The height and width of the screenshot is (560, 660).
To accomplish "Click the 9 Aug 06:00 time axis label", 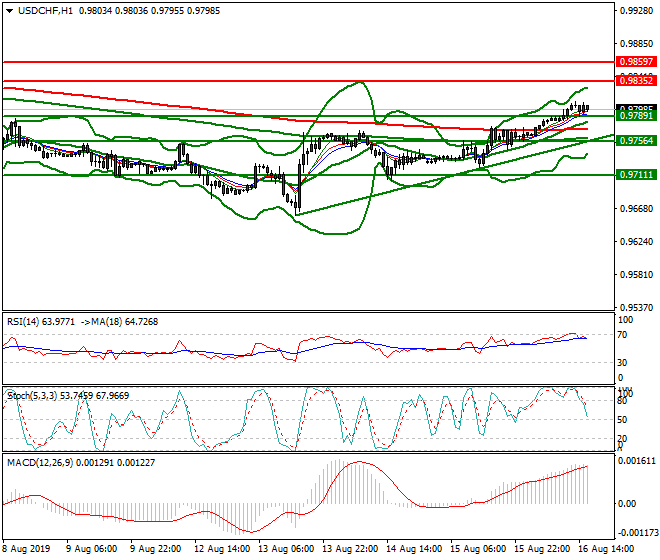I will click(x=92, y=549).
